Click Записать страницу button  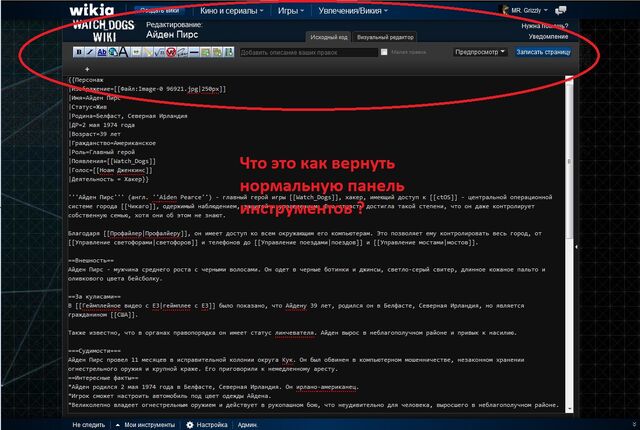coord(543,52)
